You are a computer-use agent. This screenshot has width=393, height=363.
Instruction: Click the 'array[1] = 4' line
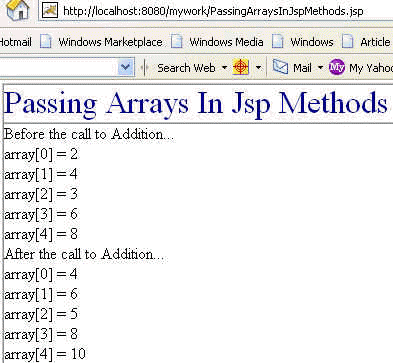tap(41, 174)
